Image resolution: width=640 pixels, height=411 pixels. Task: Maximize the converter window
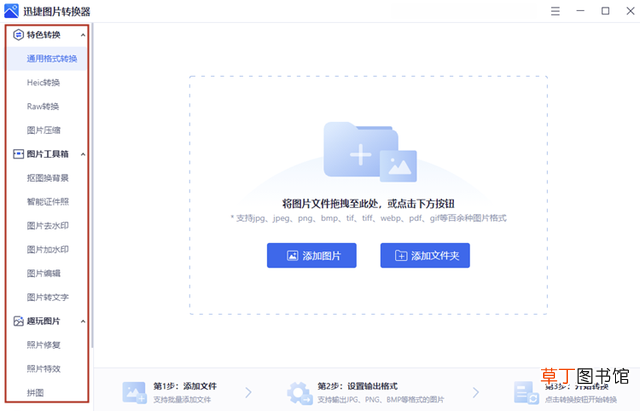605,11
